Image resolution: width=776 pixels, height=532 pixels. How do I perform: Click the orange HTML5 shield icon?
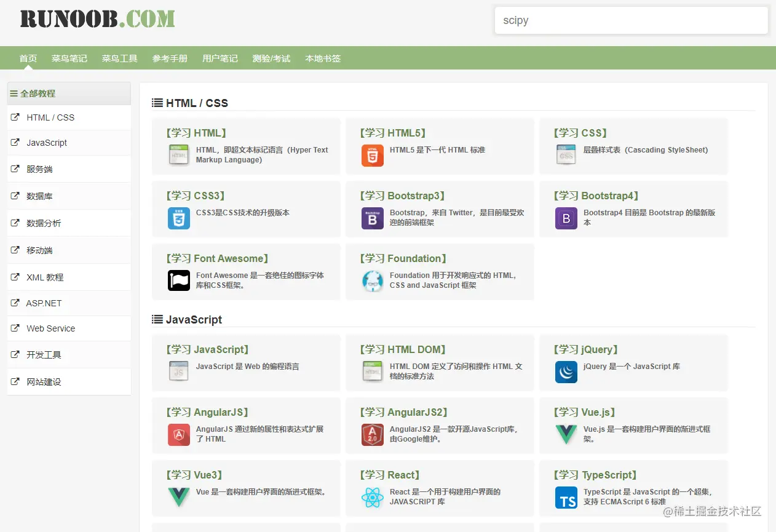coord(373,155)
